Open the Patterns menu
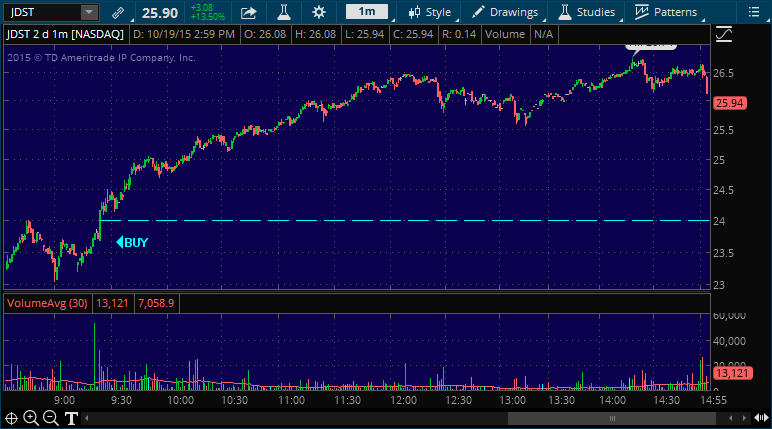Screen dimensions: 772x429 click(666, 12)
